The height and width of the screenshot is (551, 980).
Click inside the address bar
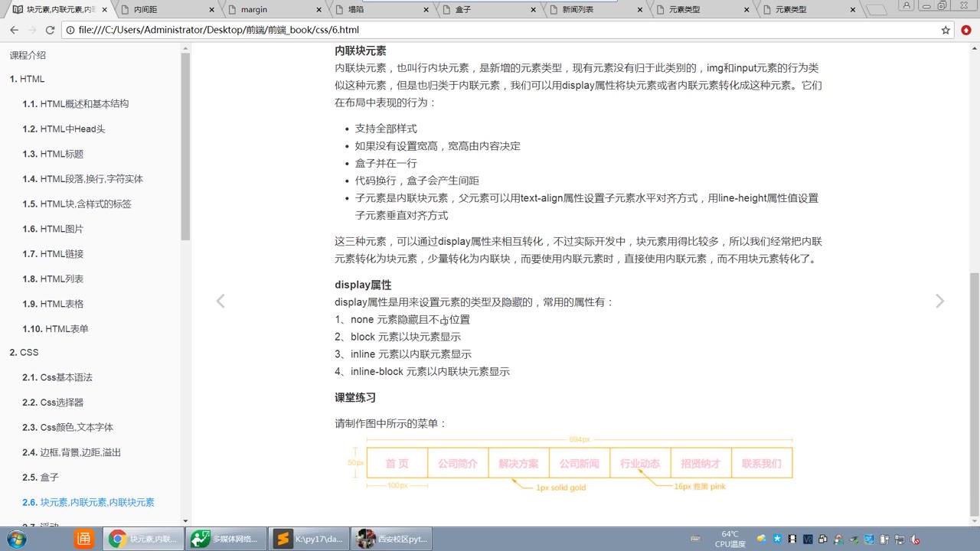tap(306, 31)
